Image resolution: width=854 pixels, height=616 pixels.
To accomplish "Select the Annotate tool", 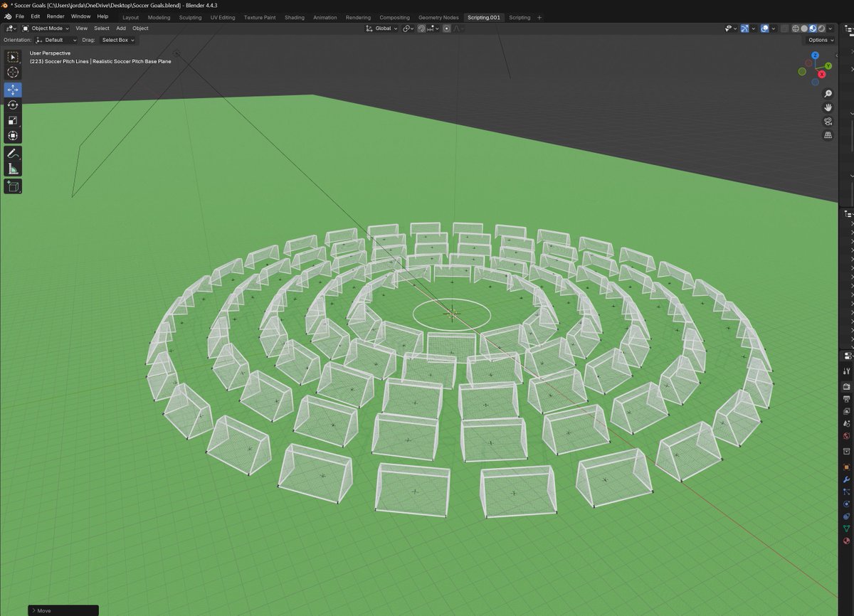I will (x=13, y=153).
